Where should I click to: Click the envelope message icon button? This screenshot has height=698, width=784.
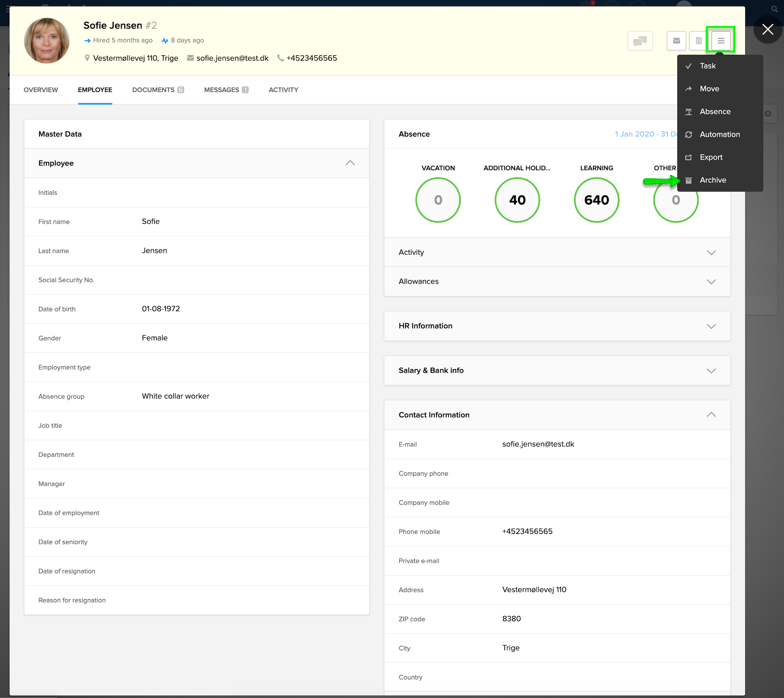pos(676,41)
